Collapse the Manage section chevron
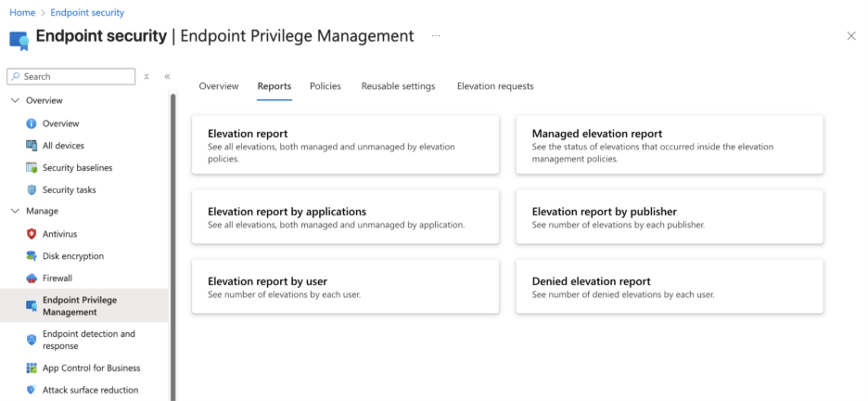This screenshot has width=868, height=401. pyautogui.click(x=15, y=212)
